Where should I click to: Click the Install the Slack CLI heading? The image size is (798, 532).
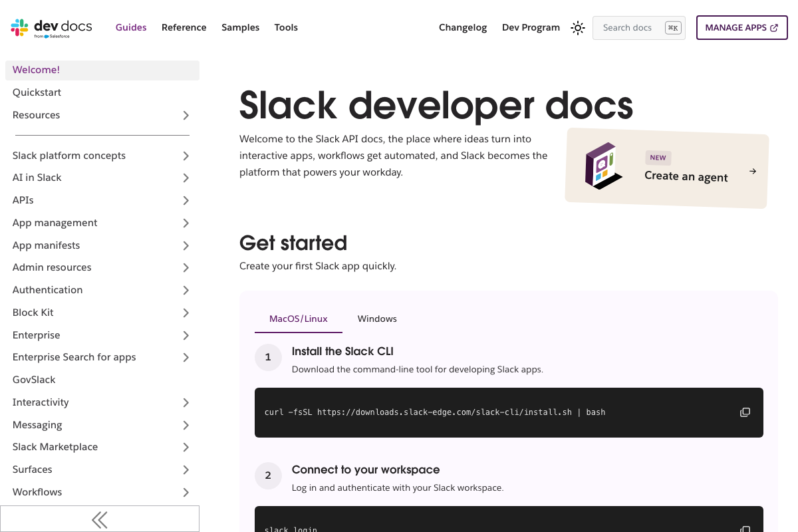343,351
